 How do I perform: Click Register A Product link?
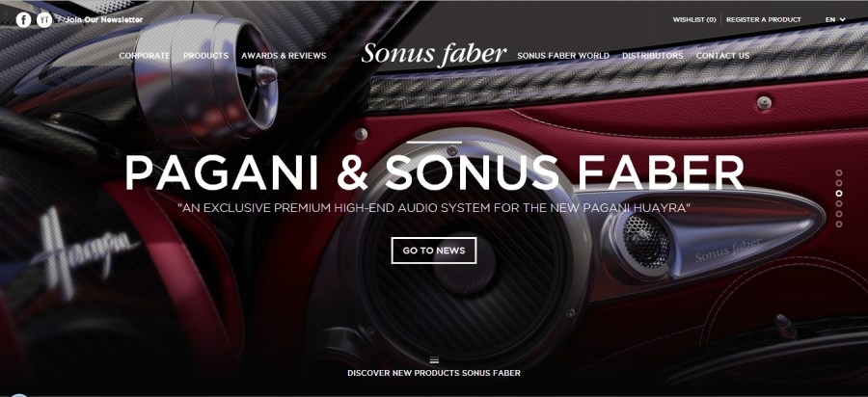[764, 19]
